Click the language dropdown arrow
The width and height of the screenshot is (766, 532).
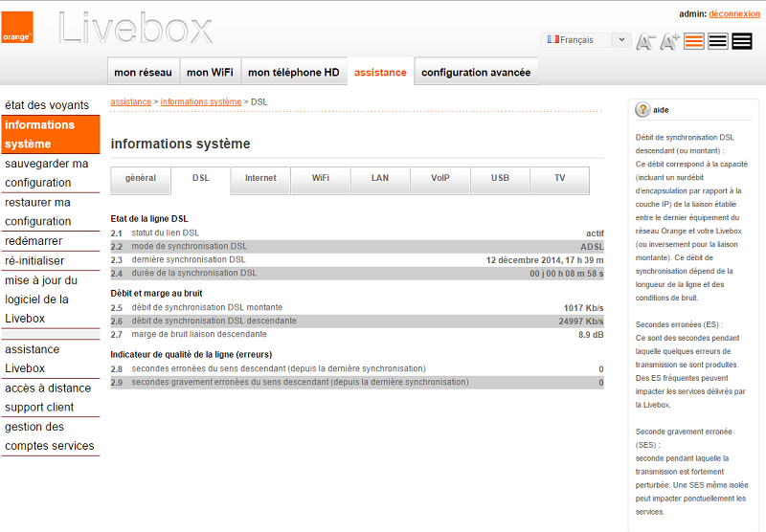coord(621,40)
